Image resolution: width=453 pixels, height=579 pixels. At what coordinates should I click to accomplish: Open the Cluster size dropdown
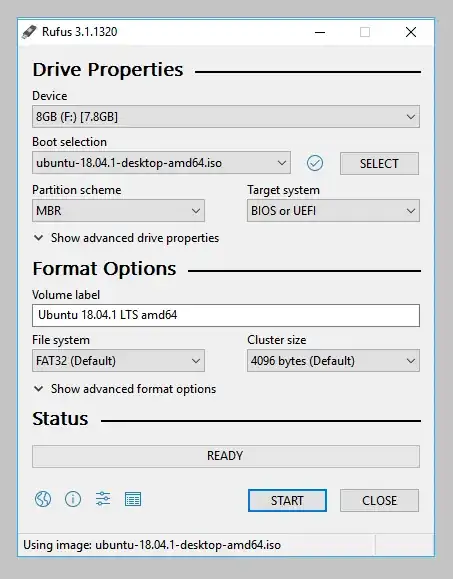pos(333,361)
